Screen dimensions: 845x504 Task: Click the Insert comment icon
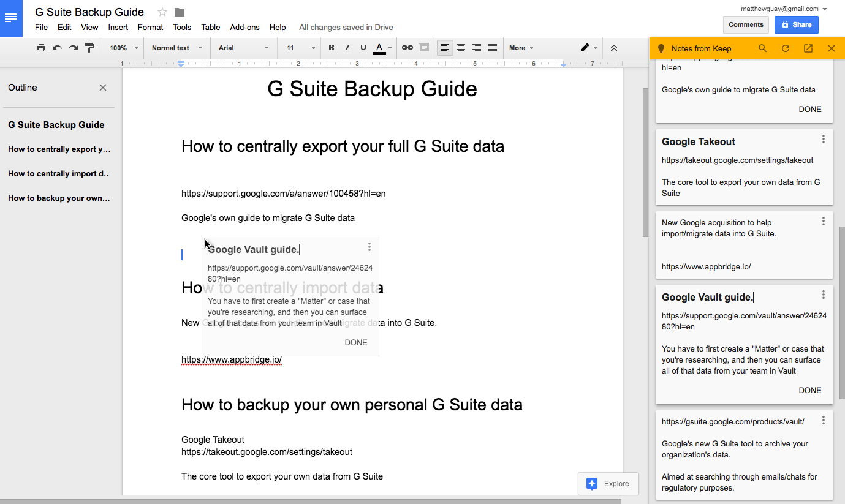click(423, 48)
